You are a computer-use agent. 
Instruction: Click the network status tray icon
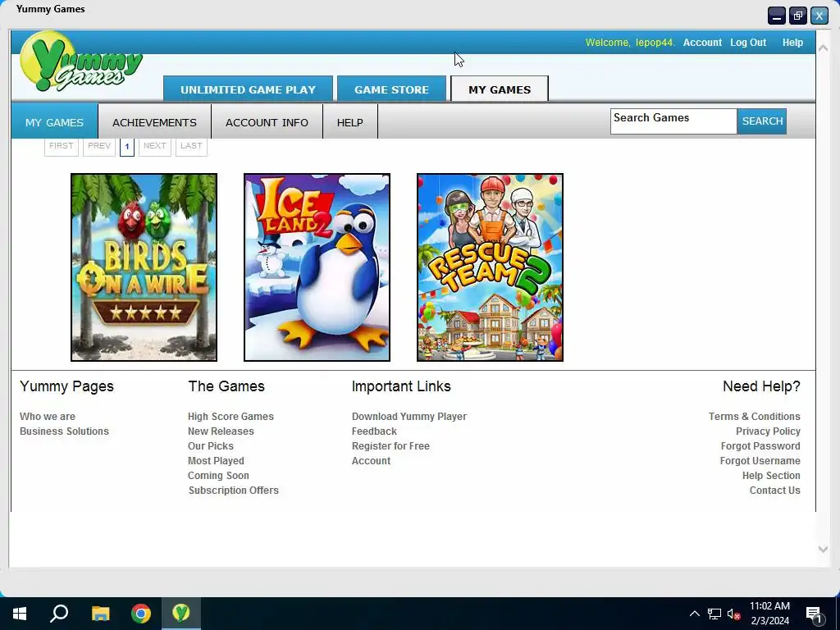(x=714, y=614)
